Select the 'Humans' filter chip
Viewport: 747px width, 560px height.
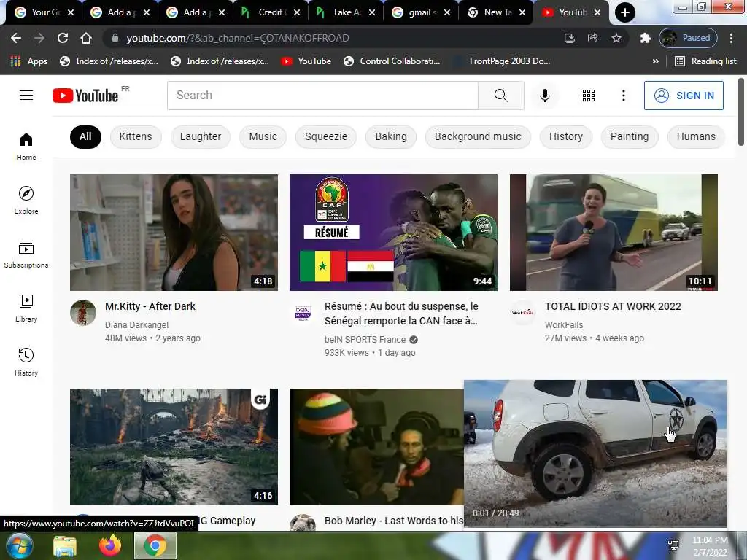point(696,136)
